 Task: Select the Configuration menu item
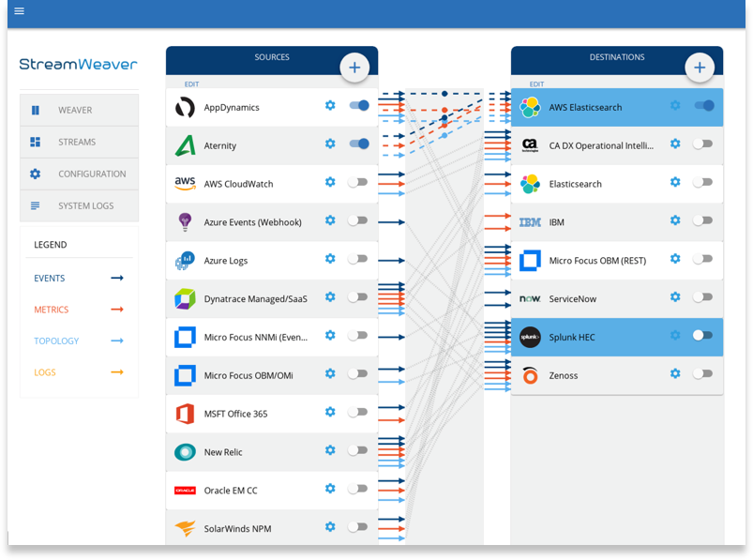79,174
